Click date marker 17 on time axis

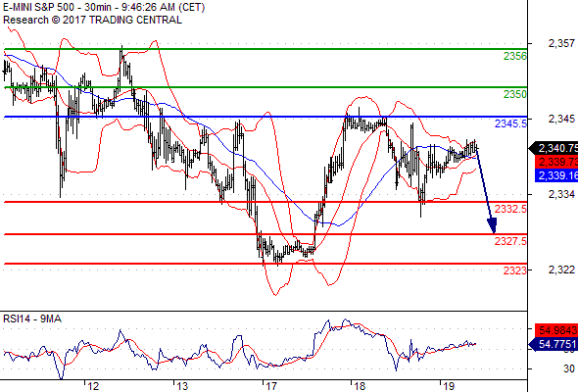tap(271, 386)
